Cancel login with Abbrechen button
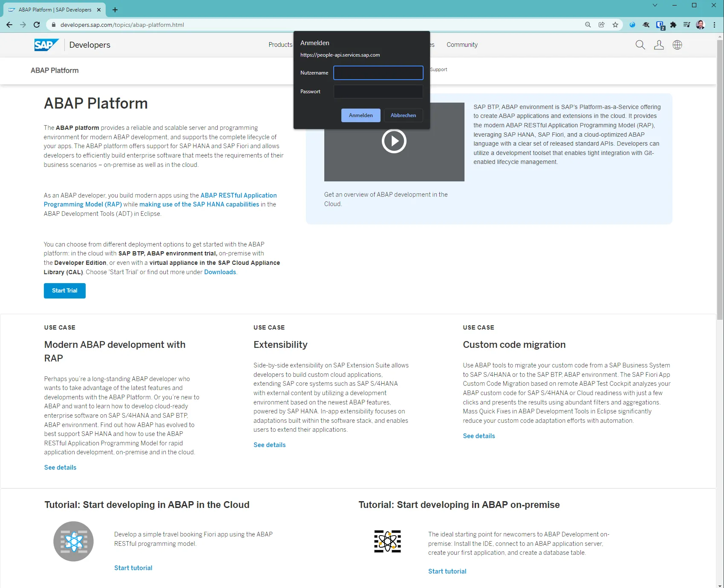This screenshot has height=588, width=724. tap(403, 115)
